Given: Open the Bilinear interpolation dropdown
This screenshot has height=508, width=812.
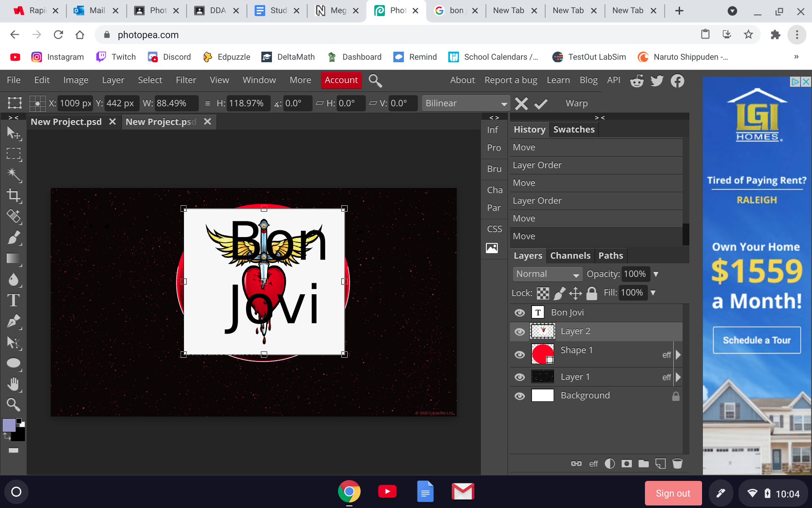Looking at the screenshot, I should (x=466, y=103).
